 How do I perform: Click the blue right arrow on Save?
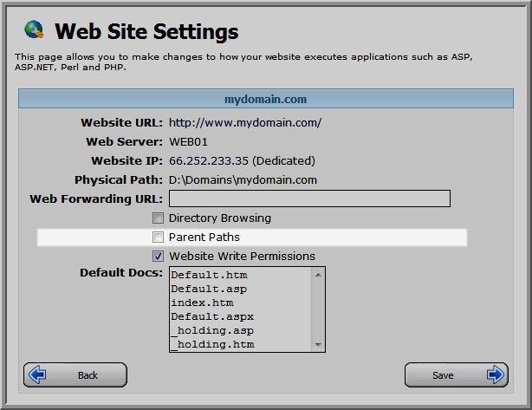[x=496, y=374]
